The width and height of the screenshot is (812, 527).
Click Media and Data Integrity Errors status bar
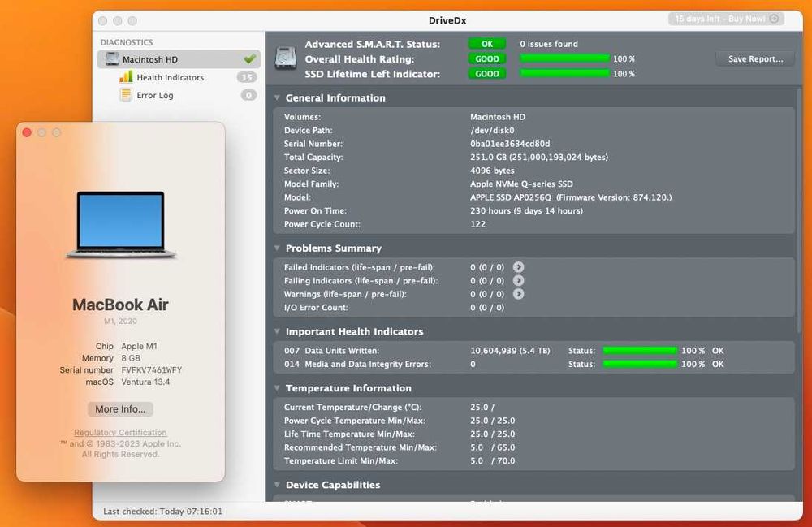coord(640,364)
